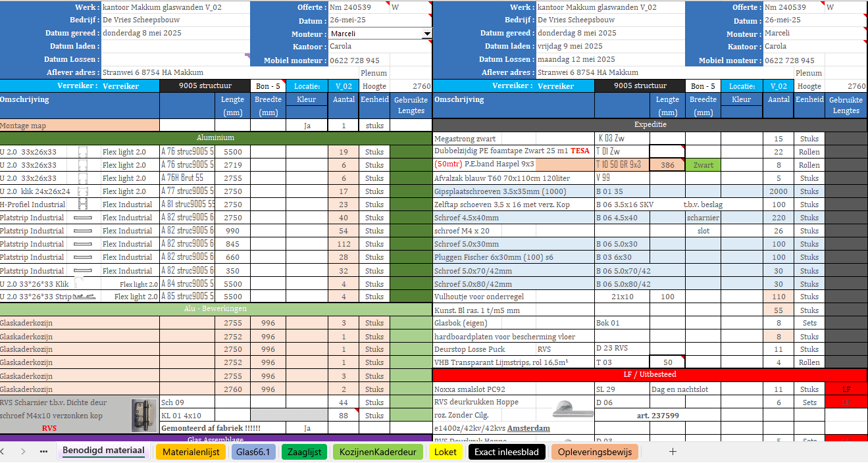The image size is (868, 463).
Task: Click the yellow Loket sheet tab
Action: coord(445,452)
